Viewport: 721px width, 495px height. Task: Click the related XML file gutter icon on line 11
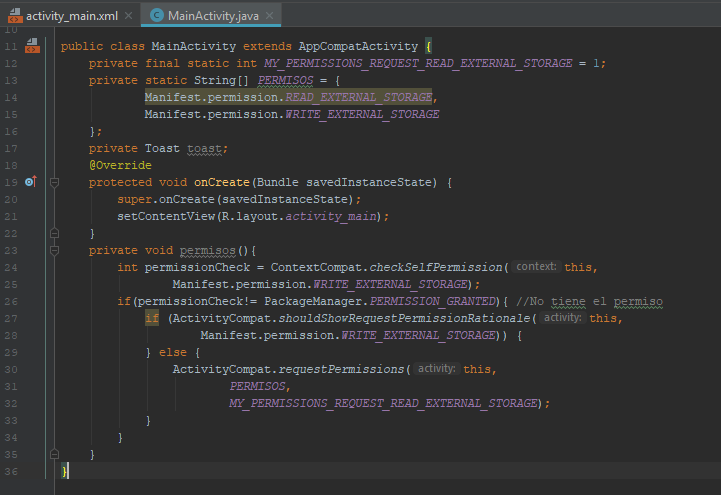coord(32,46)
